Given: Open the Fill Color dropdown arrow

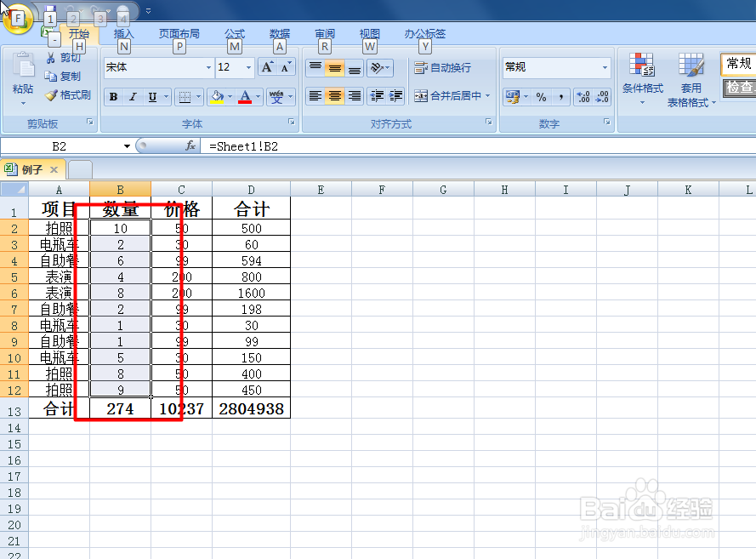Looking at the screenshot, I should [230, 97].
